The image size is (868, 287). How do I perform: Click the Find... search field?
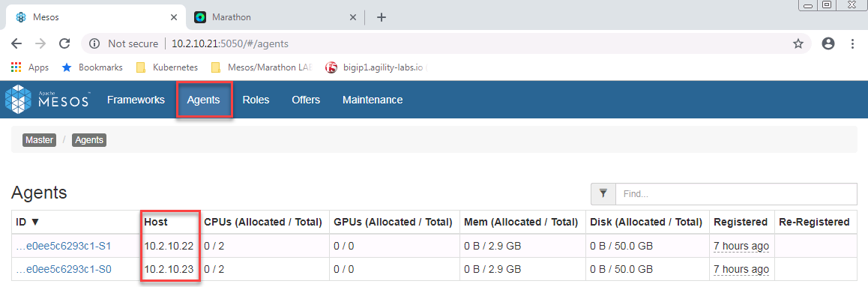(x=736, y=194)
